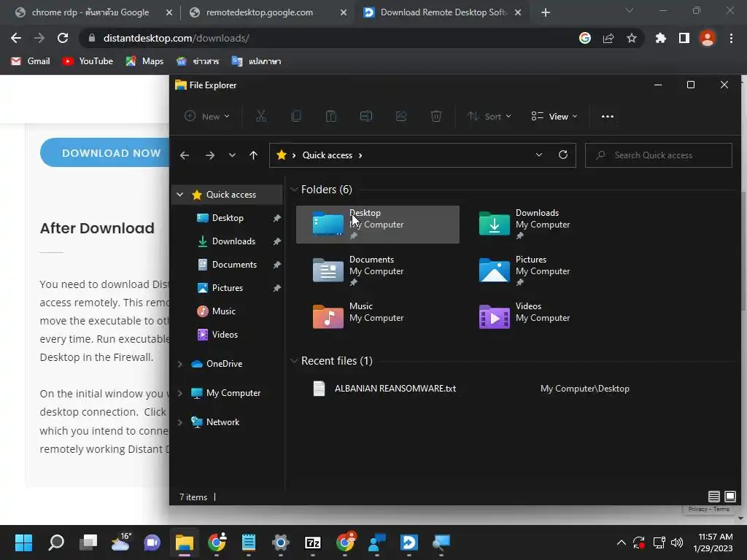This screenshot has height=560, width=747.
Task: Click the Chrome address bar URL
Action: [x=177, y=38]
